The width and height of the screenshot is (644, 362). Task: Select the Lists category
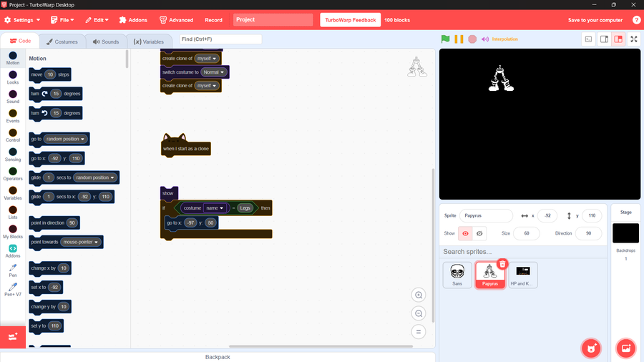click(x=13, y=212)
